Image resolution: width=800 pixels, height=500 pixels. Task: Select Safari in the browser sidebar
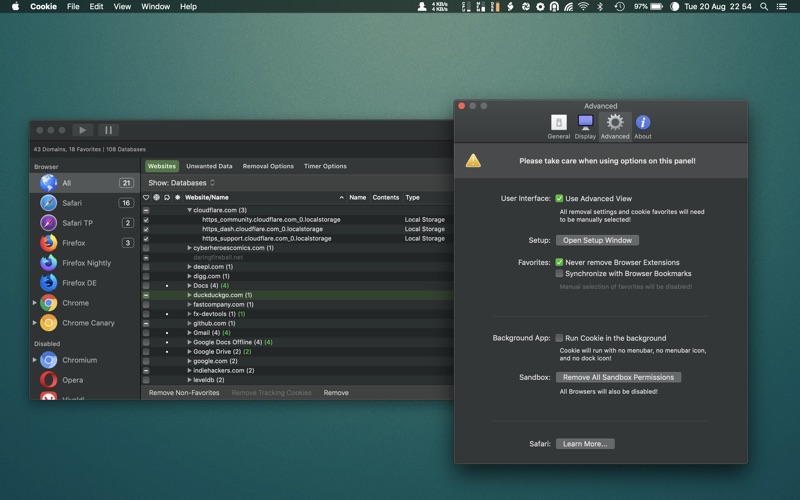click(x=71, y=203)
